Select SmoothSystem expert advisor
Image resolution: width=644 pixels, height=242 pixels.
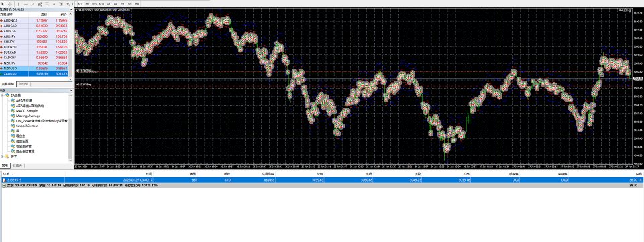[27, 126]
